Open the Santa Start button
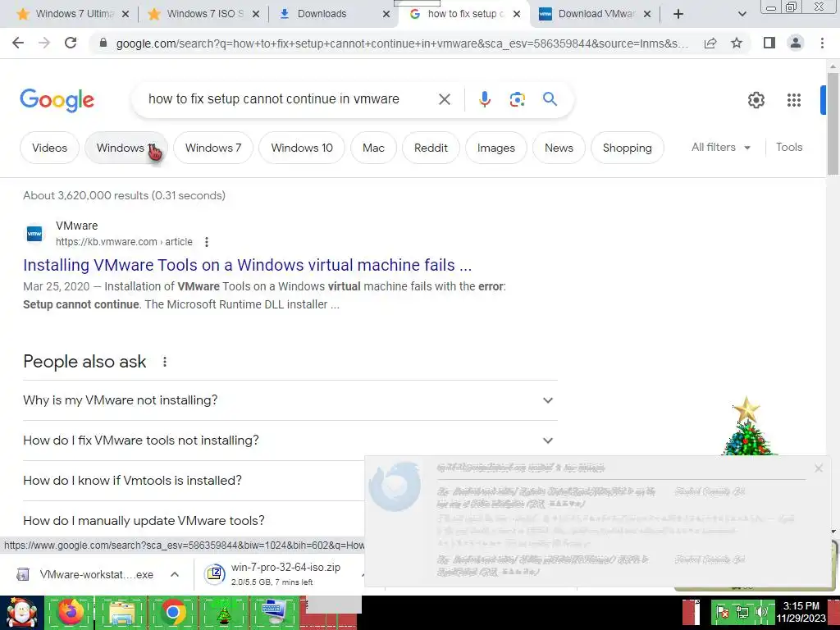The image size is (840, 630). tap(21, 612)
